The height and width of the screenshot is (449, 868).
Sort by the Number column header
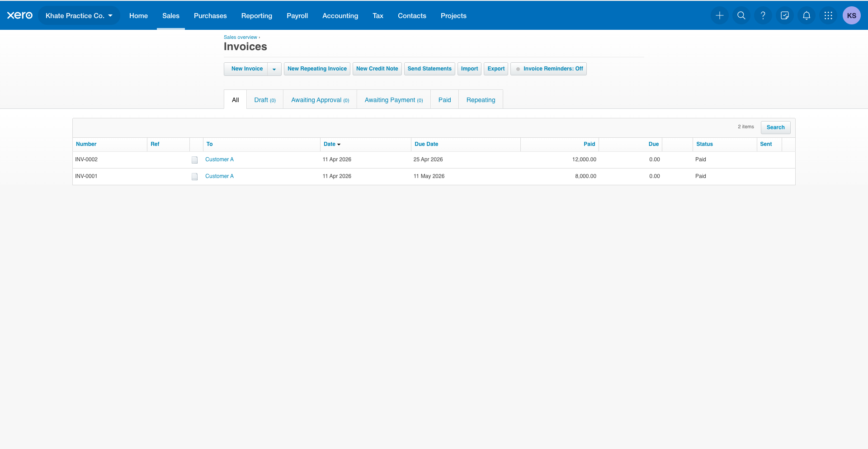pyautogui.click(x=86, y=144)
